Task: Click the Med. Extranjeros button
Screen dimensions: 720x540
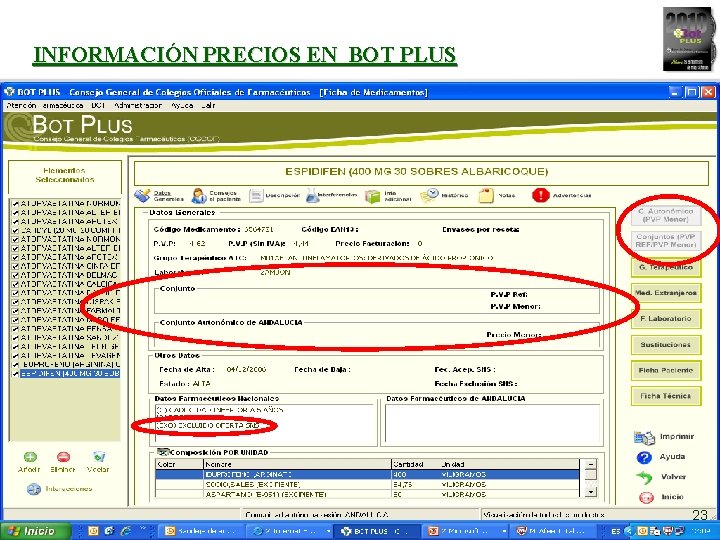Action: [666, 293]
